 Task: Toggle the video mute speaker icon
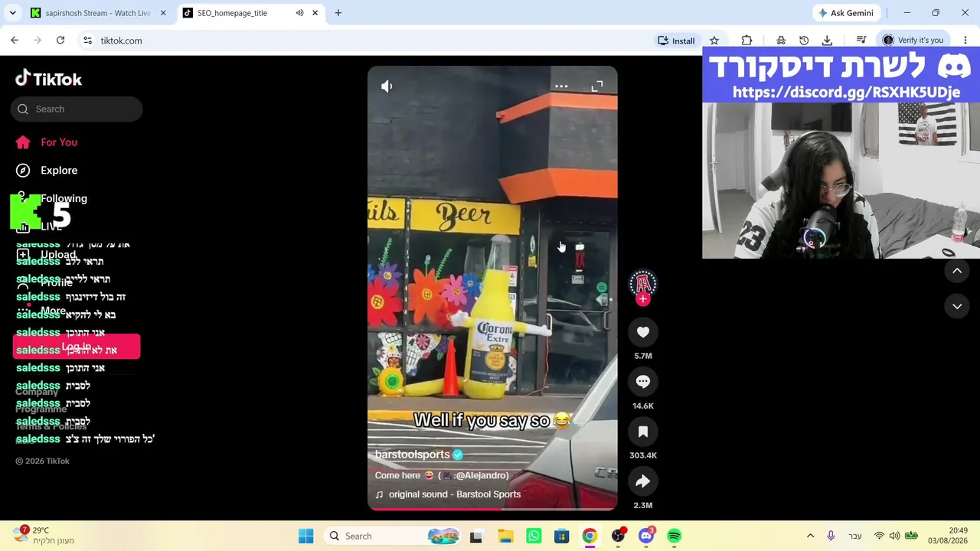387,86
